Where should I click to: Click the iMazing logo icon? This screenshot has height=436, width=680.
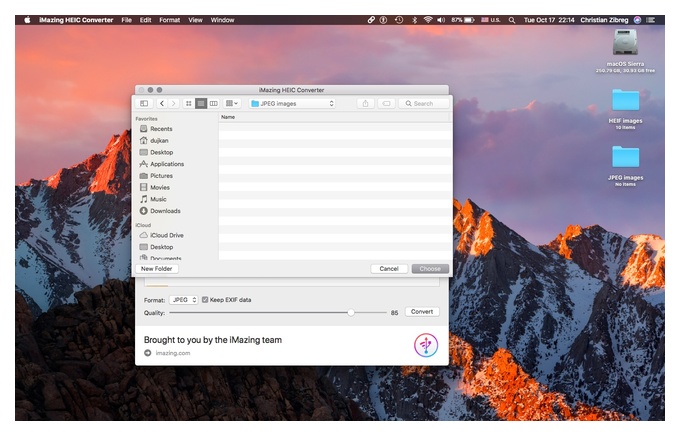(426, 345)
